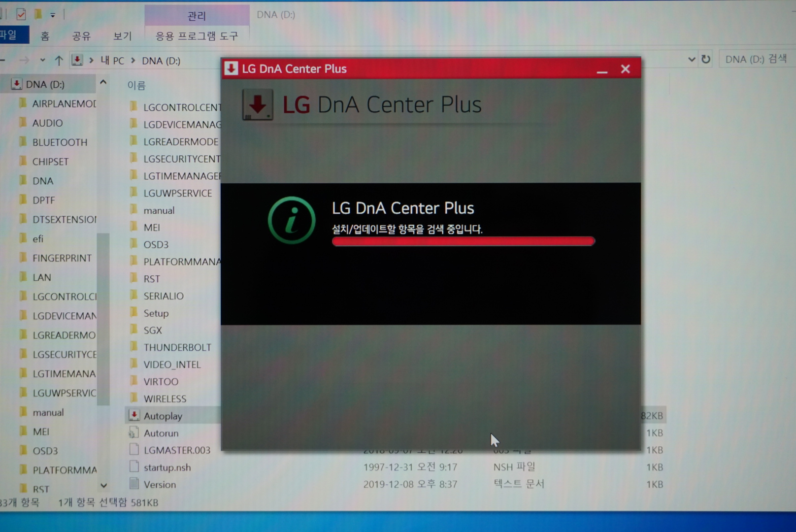
Task: Collapse the navigation pane scroll-up arrow
Action: tap(103, 82)
